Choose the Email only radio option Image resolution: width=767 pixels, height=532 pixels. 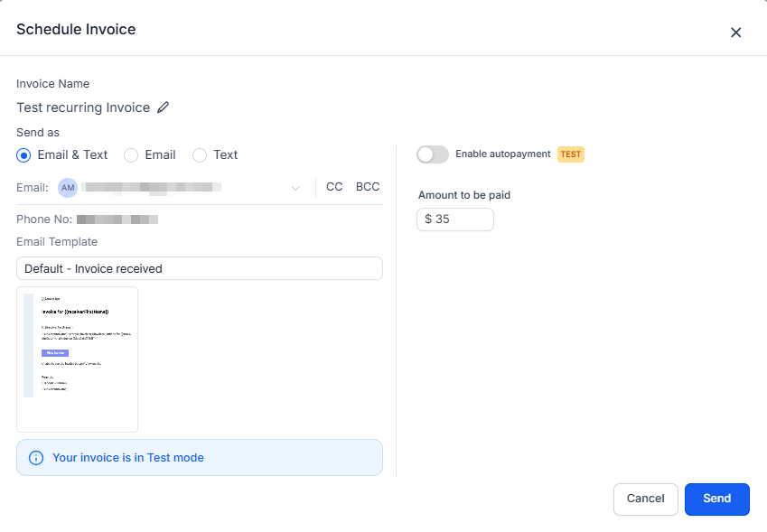(x=131, y=155)
